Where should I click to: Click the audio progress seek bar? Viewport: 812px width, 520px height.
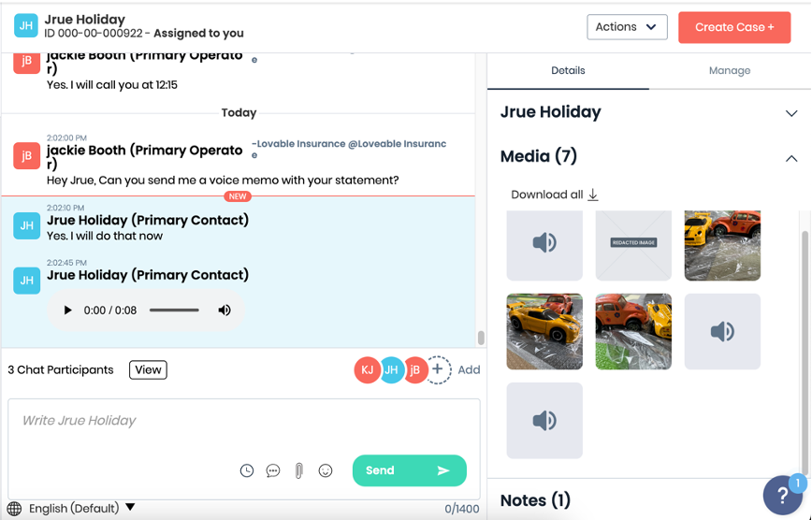(x=174, y=311)
